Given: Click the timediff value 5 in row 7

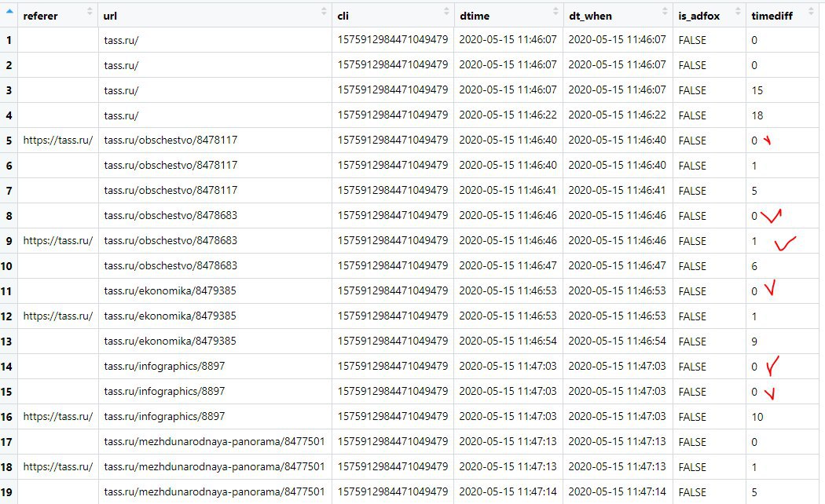Looking at the screenshot, I should (x=754, y=192).
